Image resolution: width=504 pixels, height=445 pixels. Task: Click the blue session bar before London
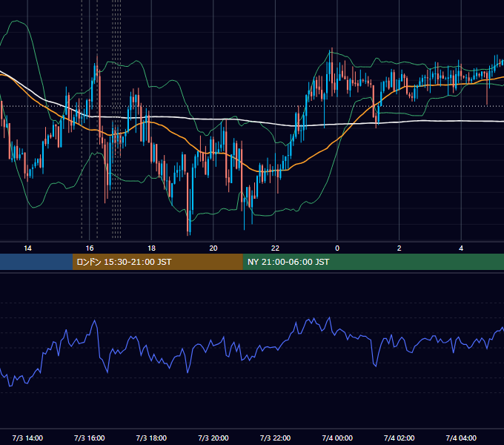coord(36,262)
